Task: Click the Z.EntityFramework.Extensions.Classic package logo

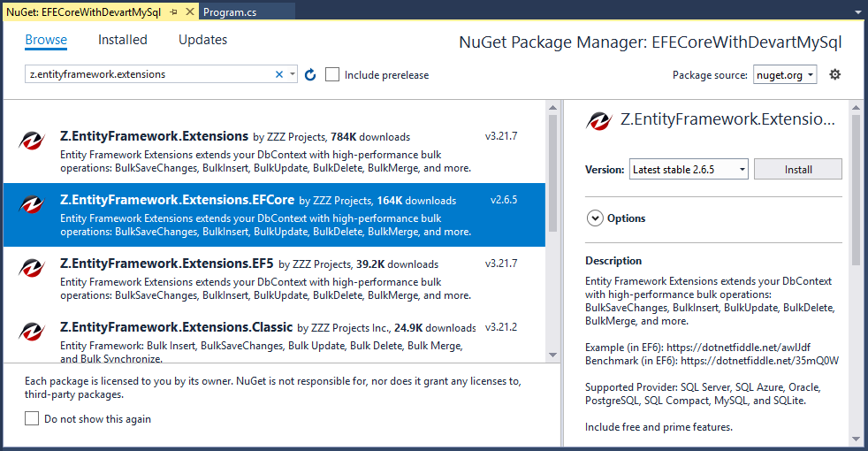Action: (x=31, y=332)
